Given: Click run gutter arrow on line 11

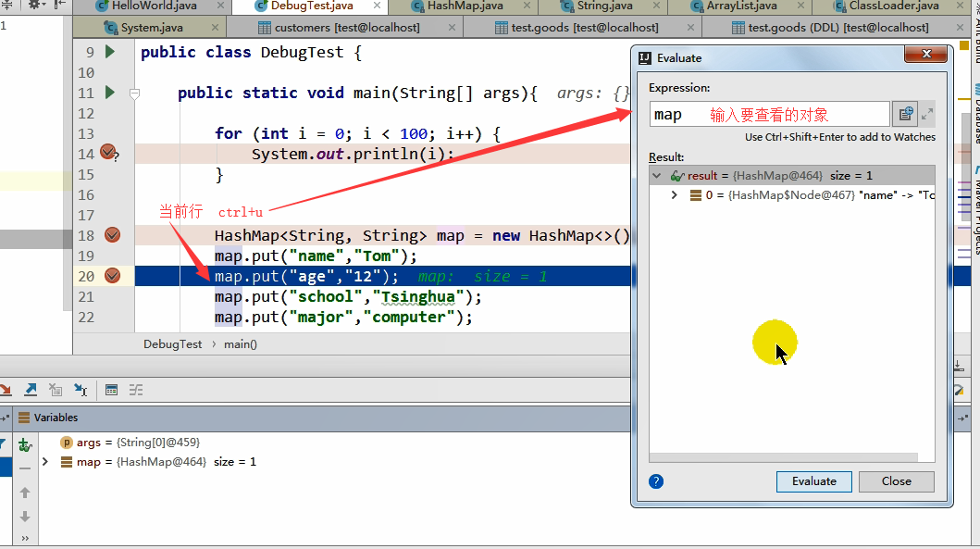Looking at the screenshot, I should [110, 93].
